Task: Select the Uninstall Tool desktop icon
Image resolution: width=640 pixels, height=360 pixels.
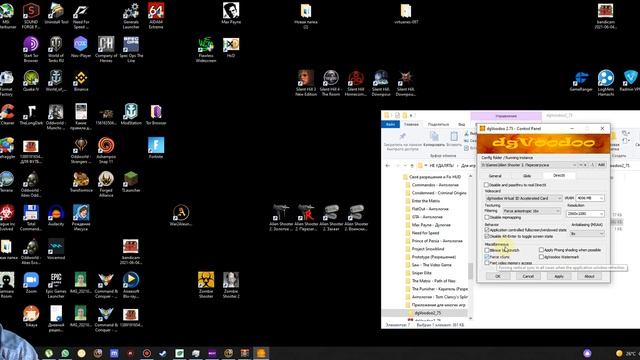Action: [56, 14]
